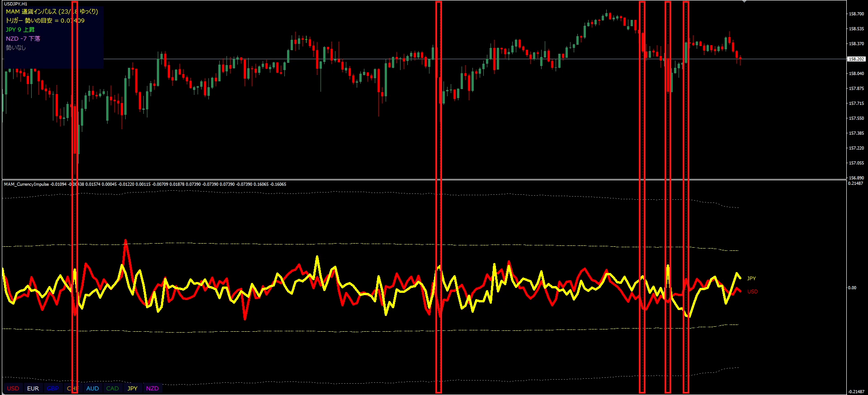The height and width of the screenshot is (395, 868).
Task: Click the 0.00 indicator scale value
Action: pos(852,288)
